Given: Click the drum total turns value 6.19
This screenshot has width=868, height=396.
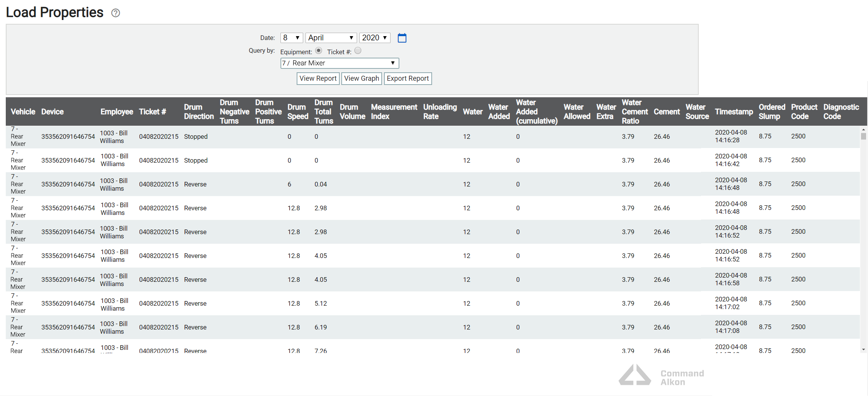Looking at the screenshot, I should [x=320, y=327].
